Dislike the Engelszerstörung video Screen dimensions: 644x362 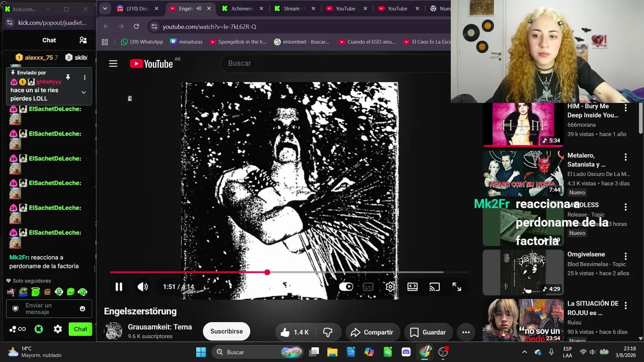[328, 332]
